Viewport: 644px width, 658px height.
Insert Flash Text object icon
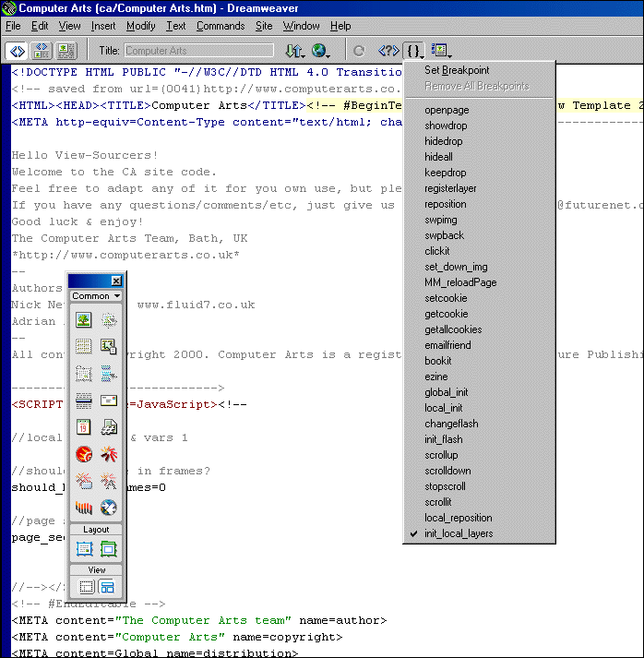(109, 481)
